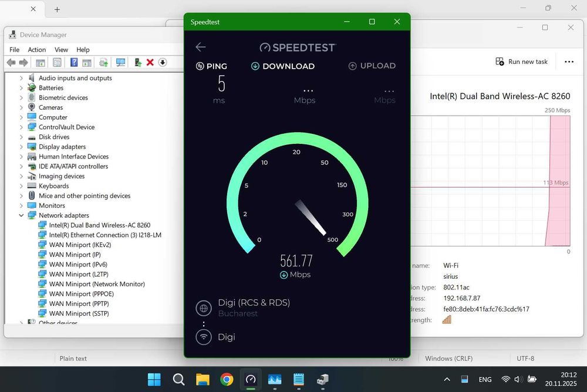The height and width of the screenshot is (392, 587).
Task: Open Help menu in Device Manager
Action: point(83,49)
